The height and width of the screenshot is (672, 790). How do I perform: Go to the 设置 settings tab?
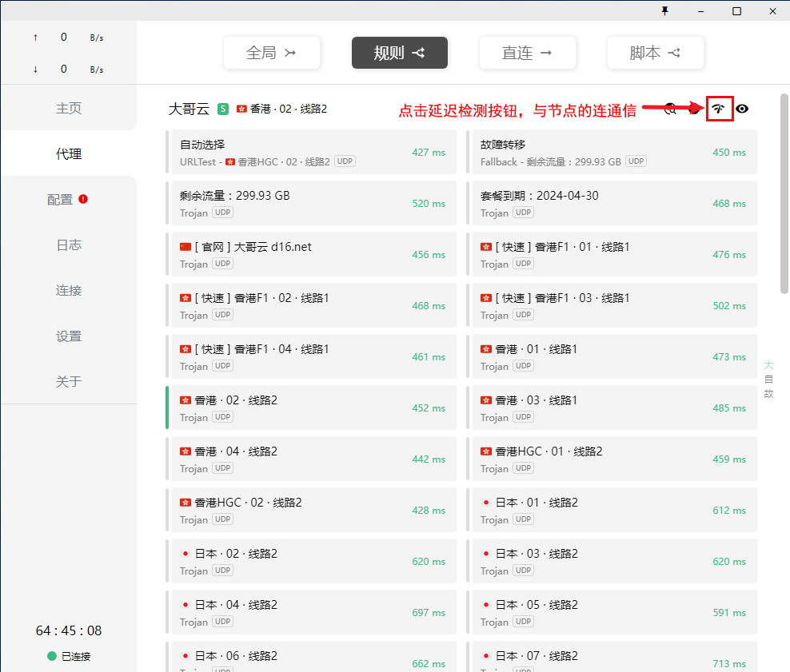(x=69, y=336)
